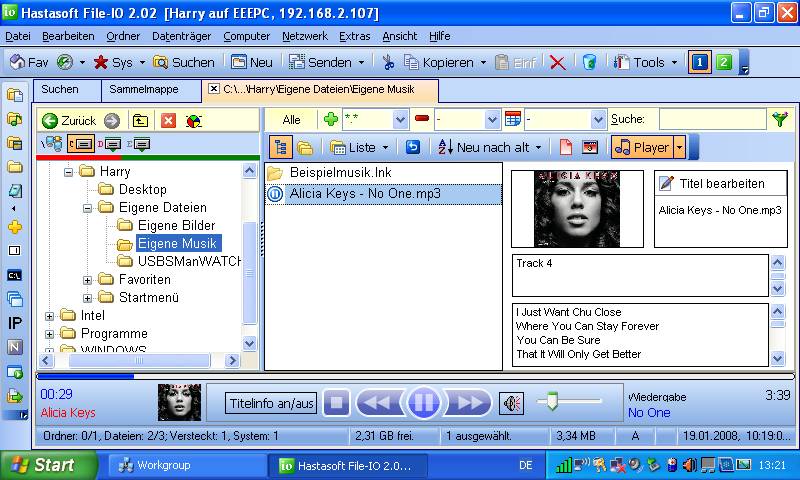Toggle track info with Titelinfo an/aus
The height and width of the screenshot is (480, 800).
pyautogui.click(x=271, y=403)
